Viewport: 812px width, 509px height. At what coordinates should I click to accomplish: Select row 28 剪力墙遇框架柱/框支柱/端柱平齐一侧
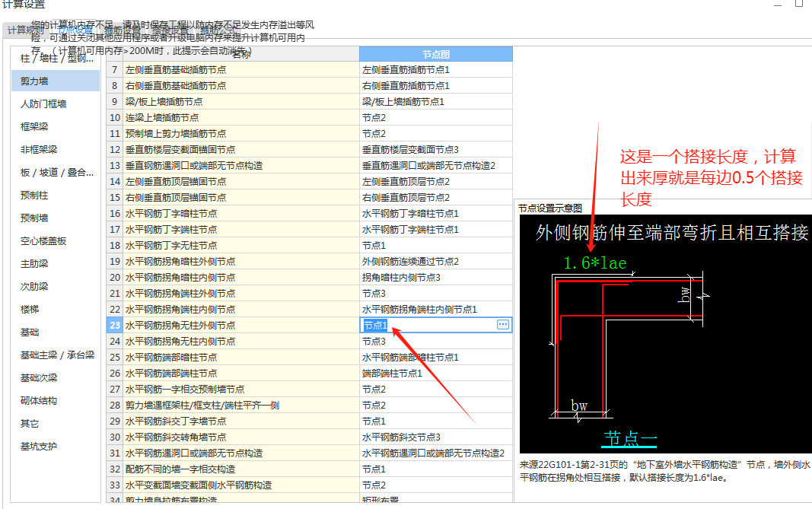coord(240,406)
